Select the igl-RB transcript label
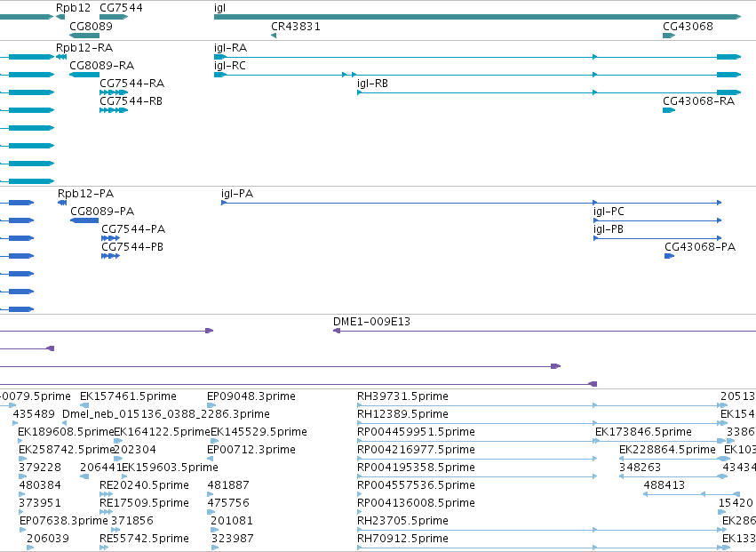This screenshot has height=552, width=756. (373, 84)
